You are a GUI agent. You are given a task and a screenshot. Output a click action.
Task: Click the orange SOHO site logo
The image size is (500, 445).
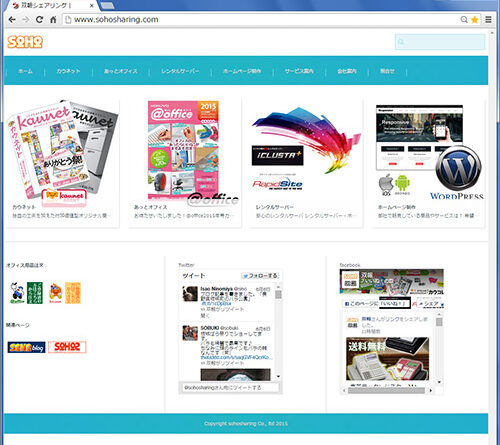coord(25,42)
